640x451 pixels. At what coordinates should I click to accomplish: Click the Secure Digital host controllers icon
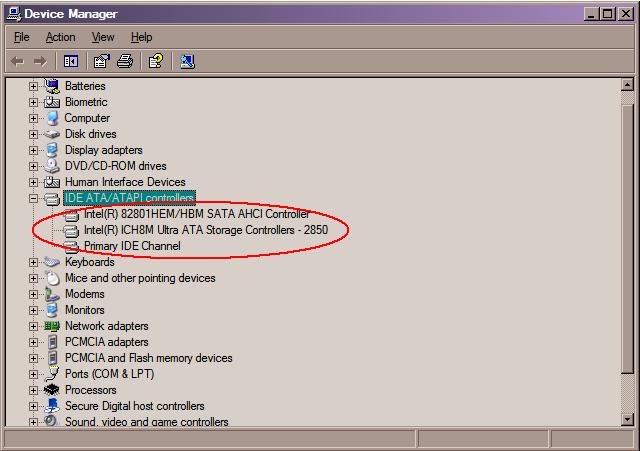coord(52,406)
